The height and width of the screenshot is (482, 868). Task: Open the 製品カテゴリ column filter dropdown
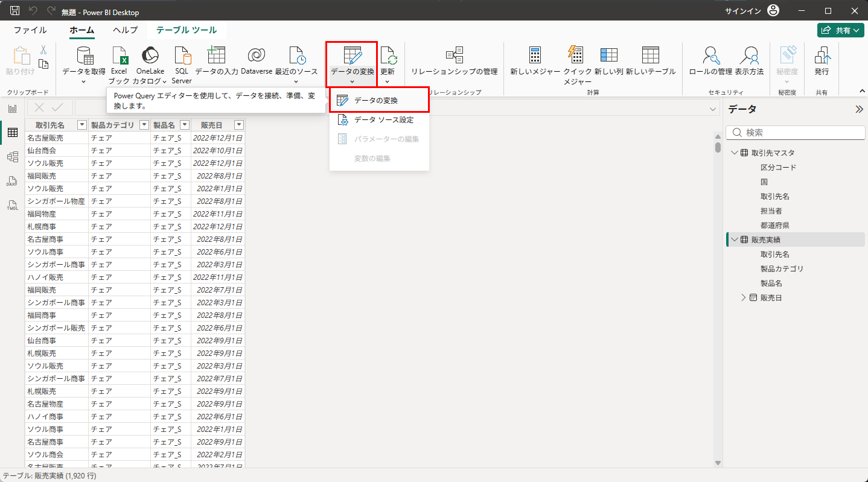(144, 125)
